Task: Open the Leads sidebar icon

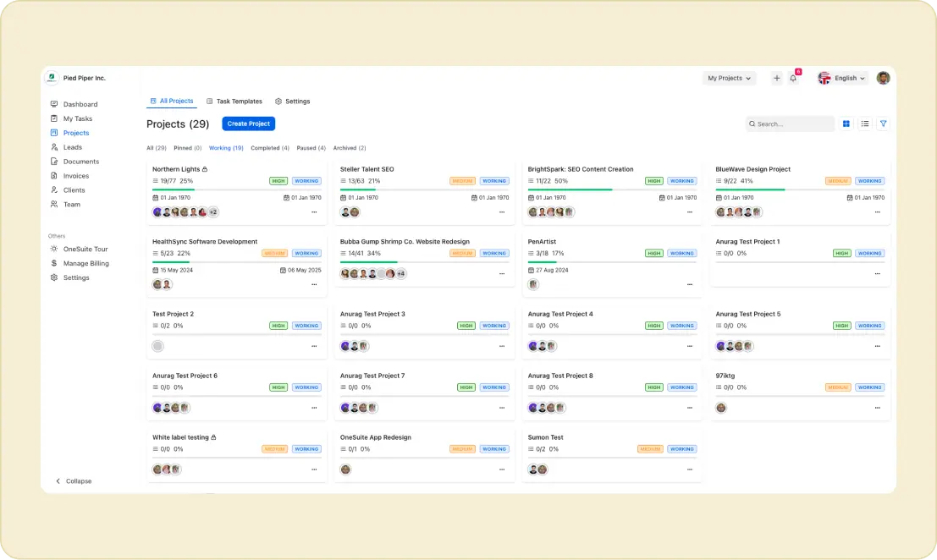Action: coord(54,147)
